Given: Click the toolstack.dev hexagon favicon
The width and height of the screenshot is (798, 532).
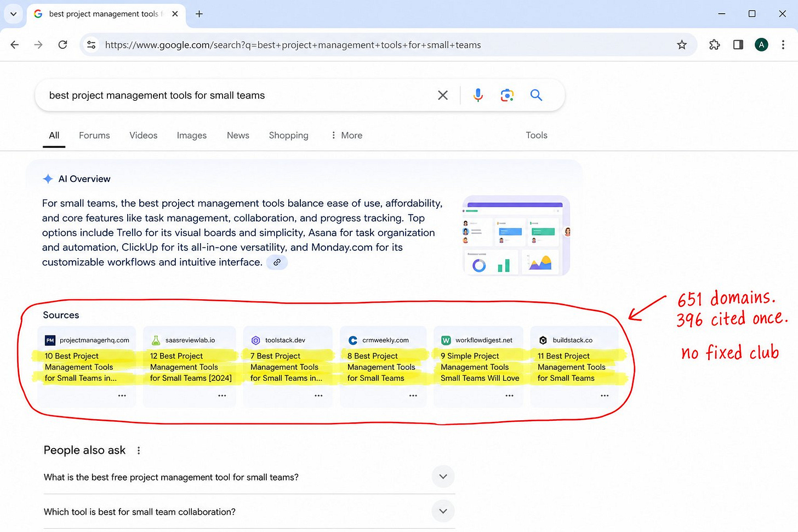Looking at the screenshot, I should pos(255,340).
